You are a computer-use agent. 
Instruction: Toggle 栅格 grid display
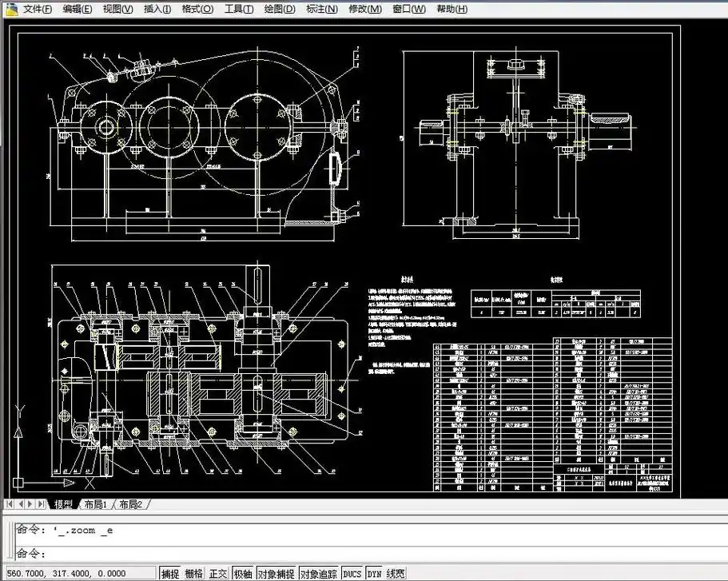[x=194, y=573]
